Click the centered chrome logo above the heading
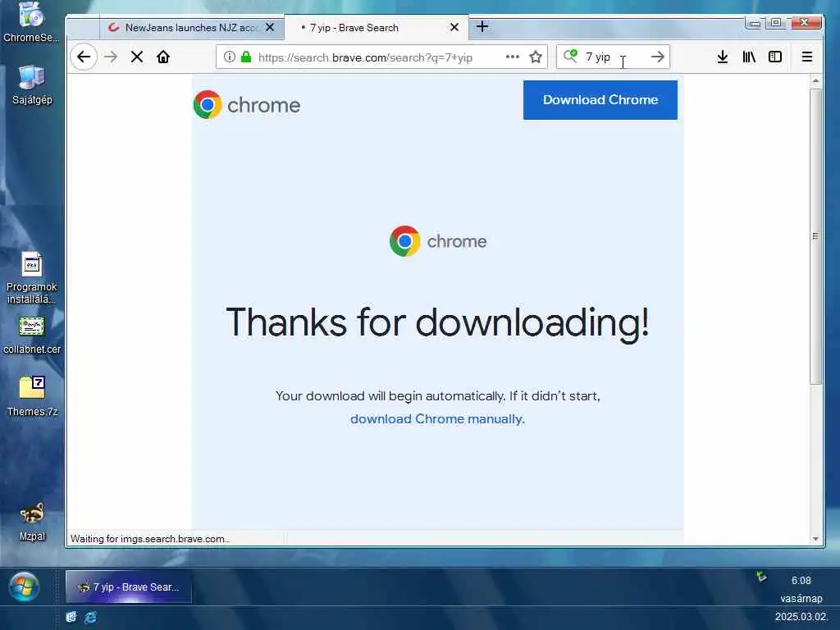Screen dimensions: 840x630 (438, 241)
